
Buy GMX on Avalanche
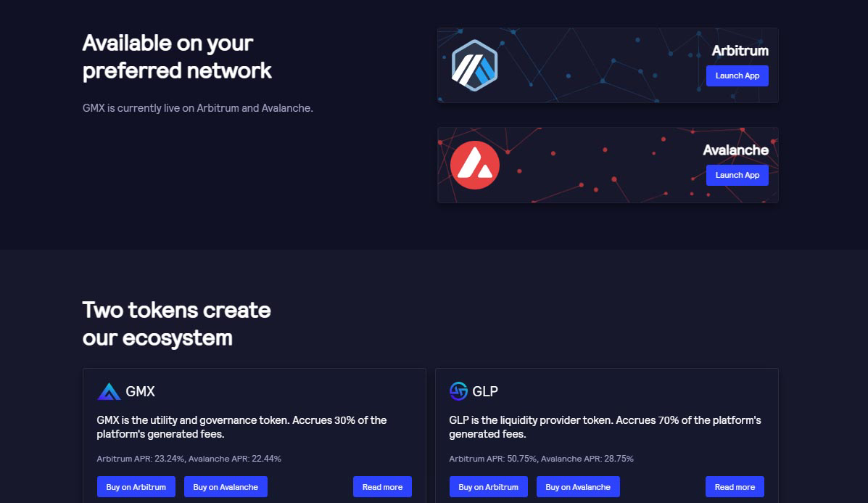pyautogui.click(x=226, y=487)
